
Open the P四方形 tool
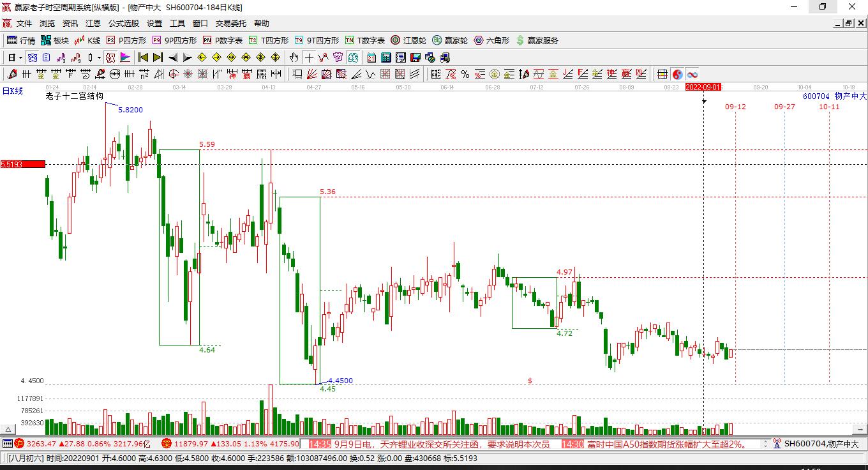tap(126, 40)
